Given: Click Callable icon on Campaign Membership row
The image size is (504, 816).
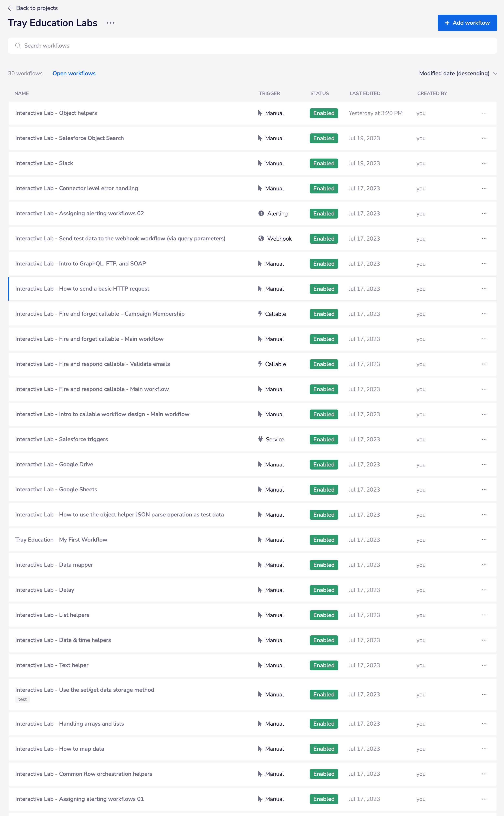Looking at the screenshot, I should [260, 314].
